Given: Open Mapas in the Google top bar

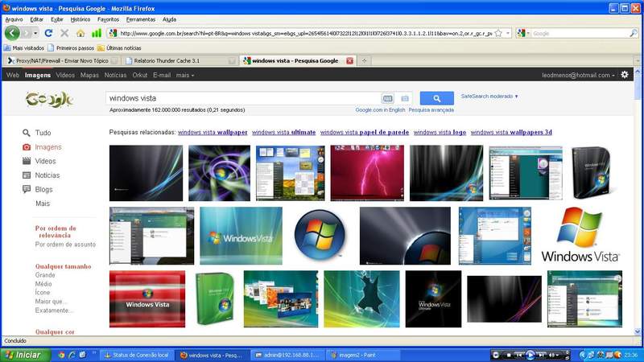Looking at the screenshot, I should 89,75.
